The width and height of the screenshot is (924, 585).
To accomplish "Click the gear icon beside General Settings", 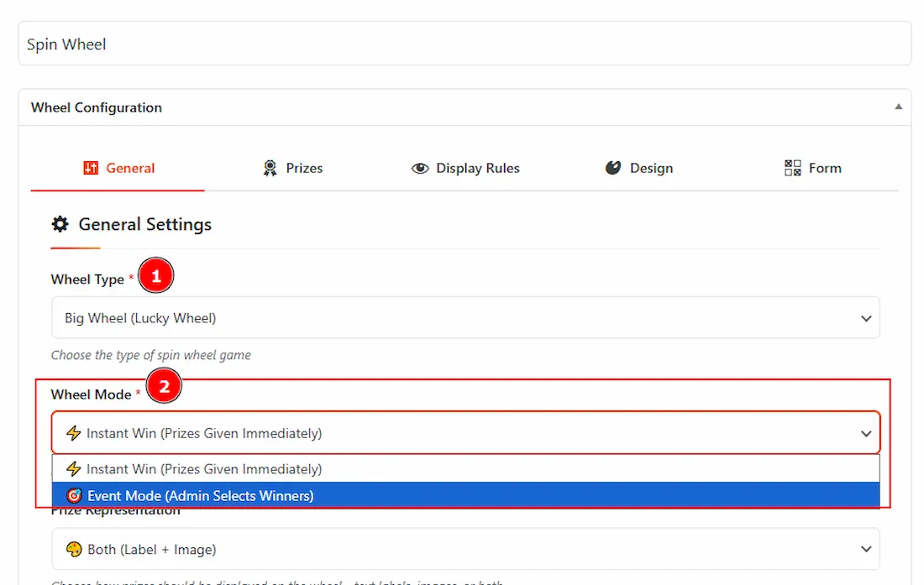I will pos(59,223).
